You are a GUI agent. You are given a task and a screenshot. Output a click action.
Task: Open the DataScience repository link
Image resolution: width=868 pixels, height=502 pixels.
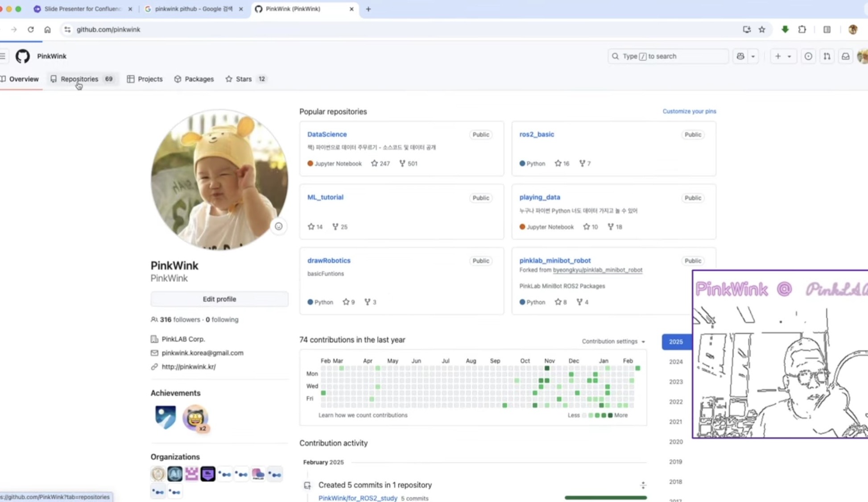click(x=327, y=134)
